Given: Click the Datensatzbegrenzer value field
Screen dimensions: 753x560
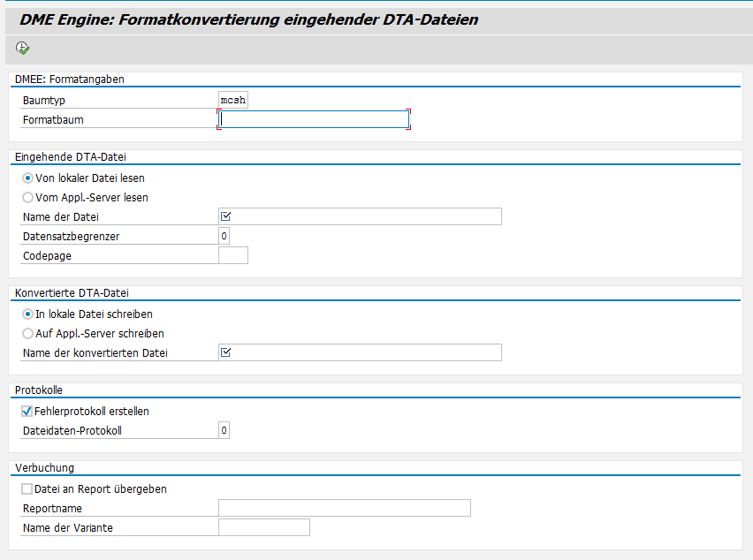Looking at the screenshot, I should coord(224,237).
